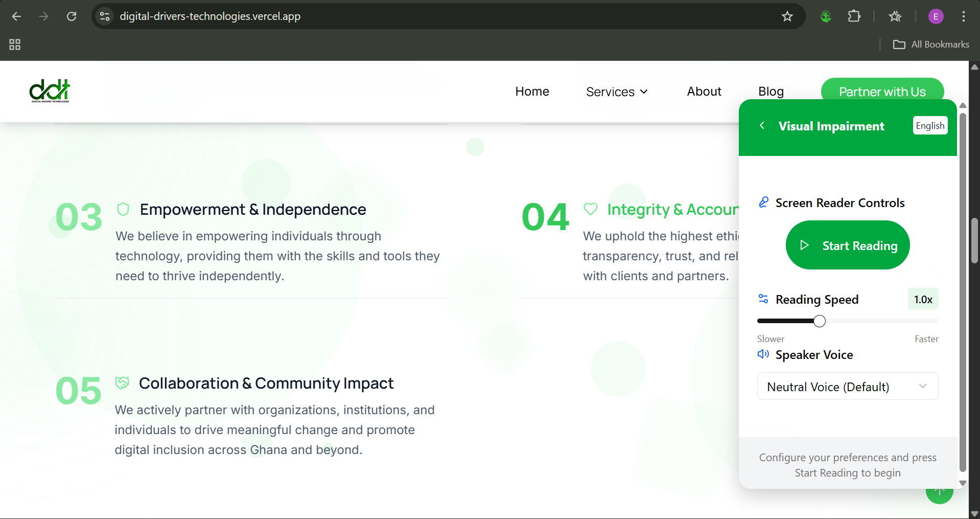Click the heart icon next to Integrity & Accountability
The height and width of the screenshot is (519, 980).
tap(590, 209)
